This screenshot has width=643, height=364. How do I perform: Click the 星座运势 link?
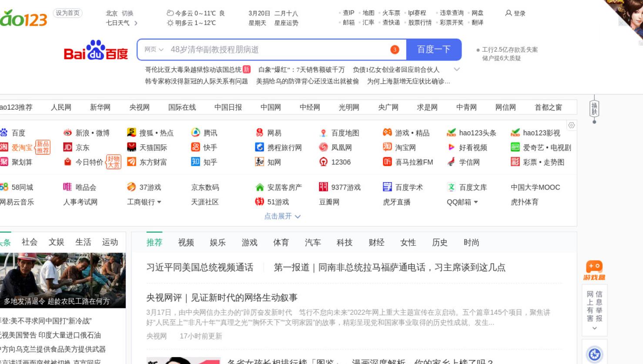point(286,23)
